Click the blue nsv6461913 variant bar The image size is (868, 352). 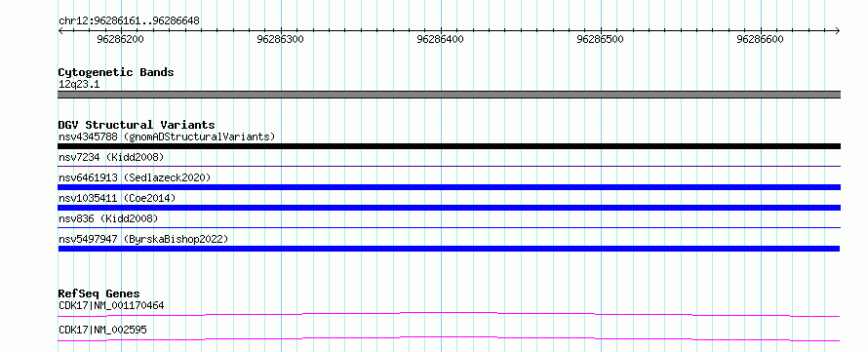point(449,187)
